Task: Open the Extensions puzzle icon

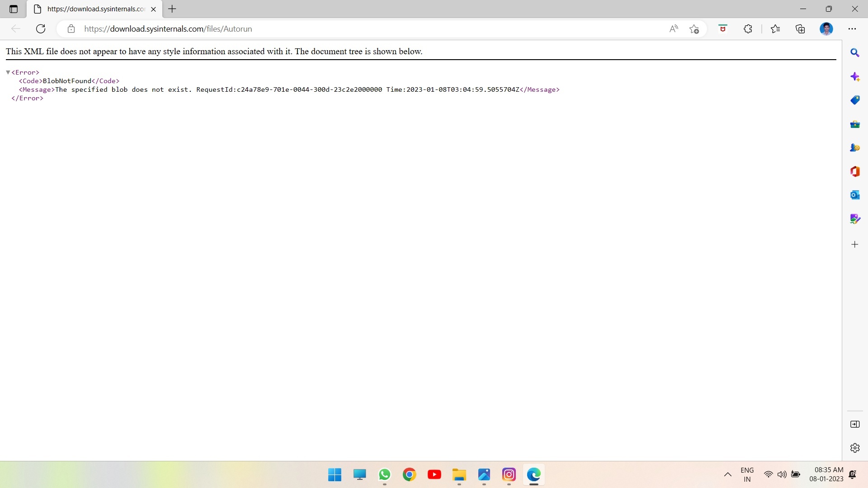Action: coord(748,29)
